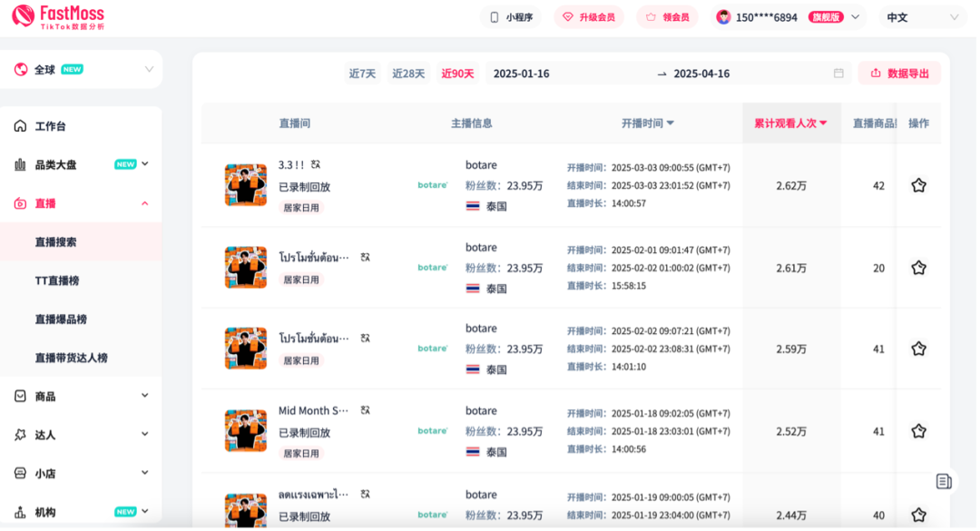Star the botare livestream with 42 products

(918, 184)
